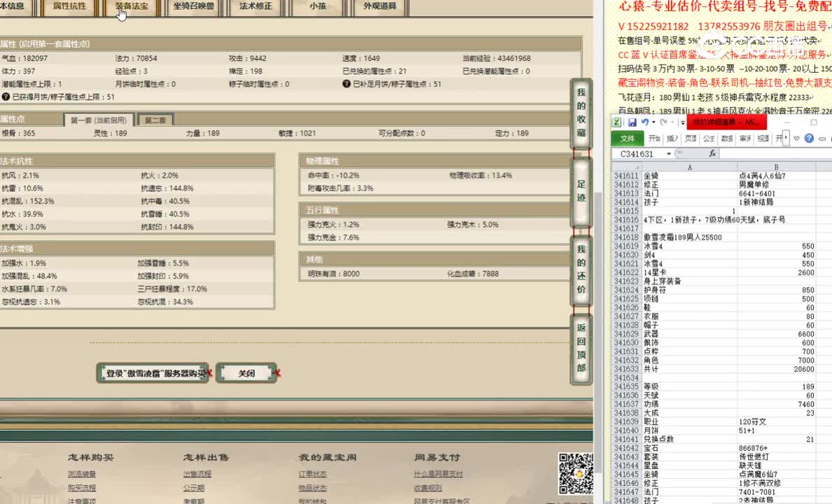
Task: Click the fx insert function icon
Action: click(712, 153)
